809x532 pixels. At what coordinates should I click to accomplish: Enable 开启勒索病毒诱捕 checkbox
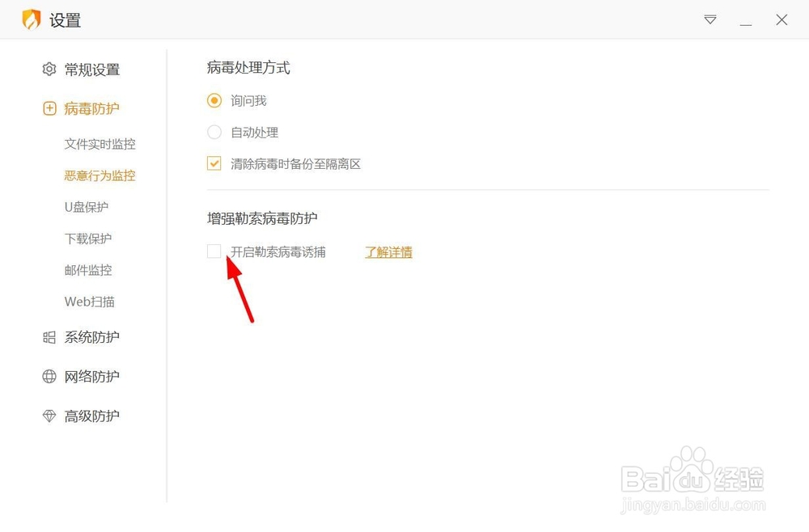click(214, 251)
